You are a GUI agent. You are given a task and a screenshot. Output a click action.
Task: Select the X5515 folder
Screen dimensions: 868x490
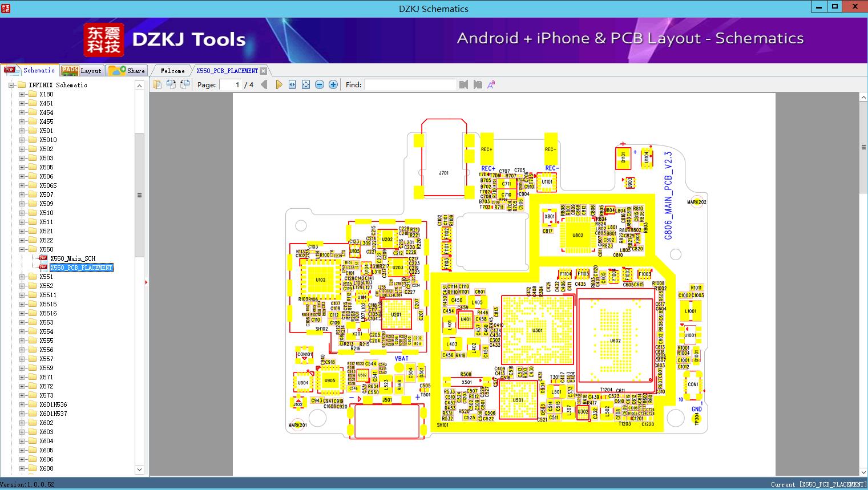point(48,304)
